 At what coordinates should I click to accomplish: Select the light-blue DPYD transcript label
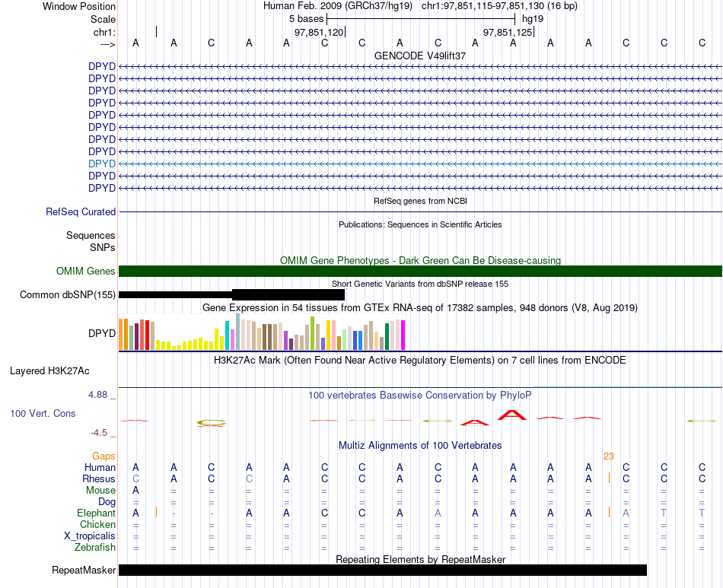[102, 164]
